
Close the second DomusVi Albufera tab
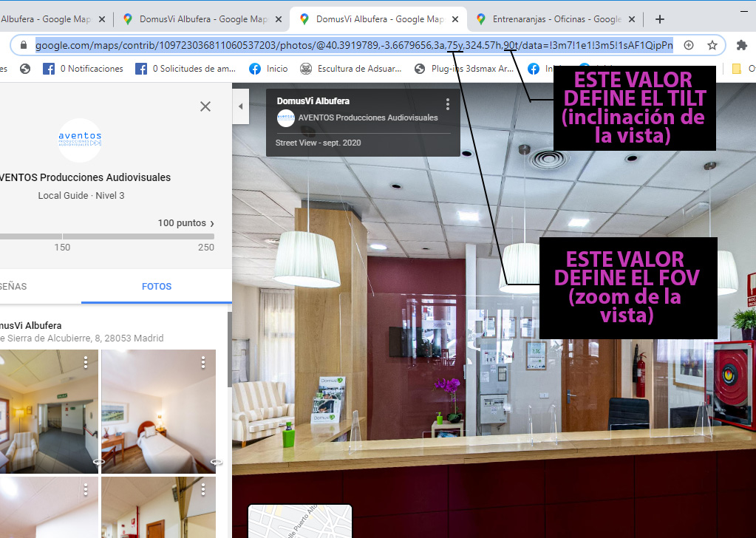click(x=279, y=19)
